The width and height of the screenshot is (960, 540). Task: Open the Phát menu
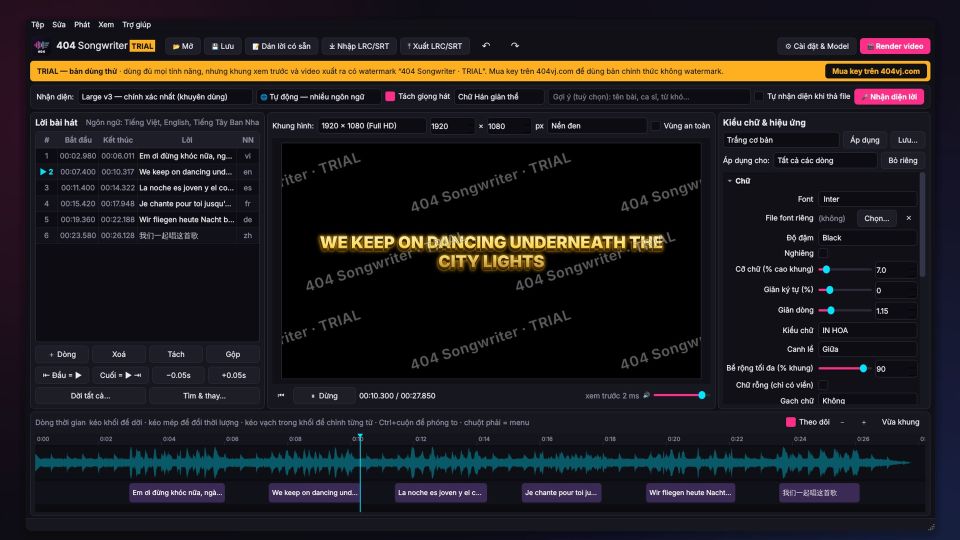click(x=82, y=24)
